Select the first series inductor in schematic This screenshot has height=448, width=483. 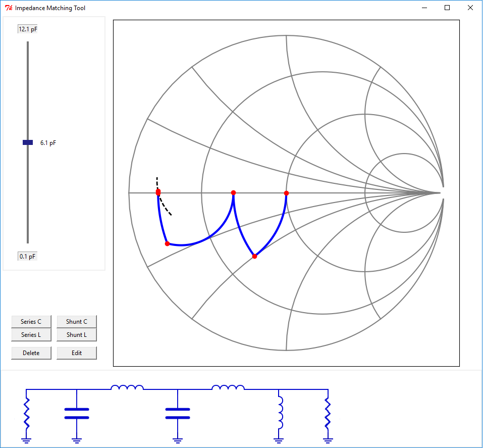pos(127,387)
